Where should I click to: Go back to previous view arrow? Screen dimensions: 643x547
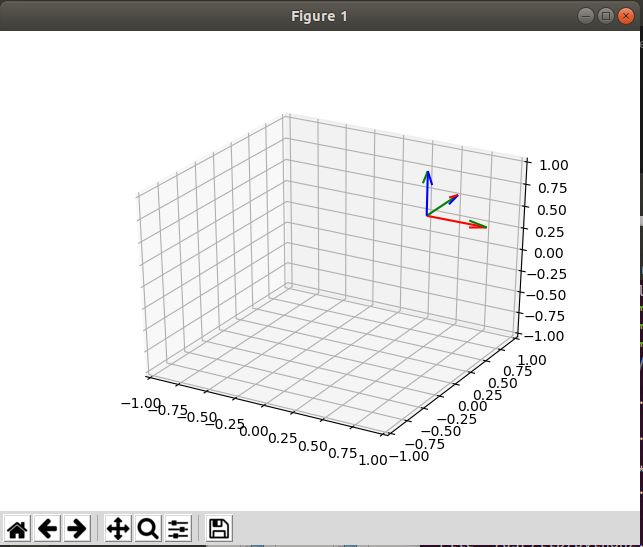48,529
